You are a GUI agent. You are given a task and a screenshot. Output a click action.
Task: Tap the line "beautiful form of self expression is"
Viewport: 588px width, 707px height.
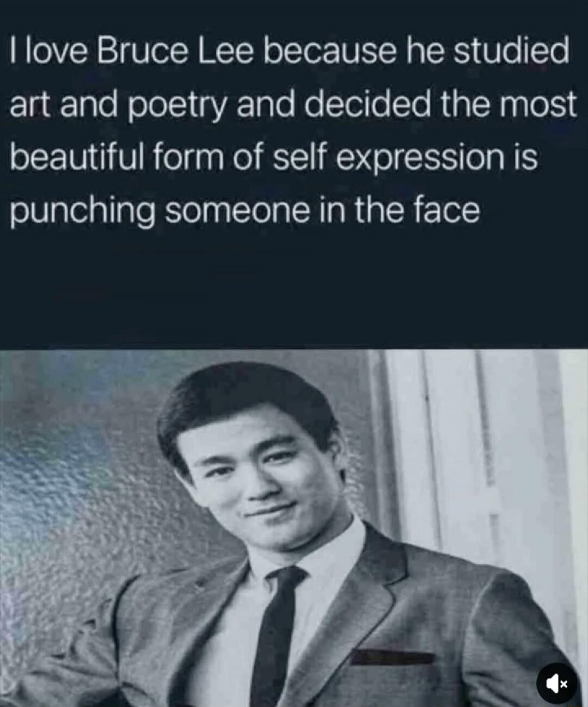(274, 157)
